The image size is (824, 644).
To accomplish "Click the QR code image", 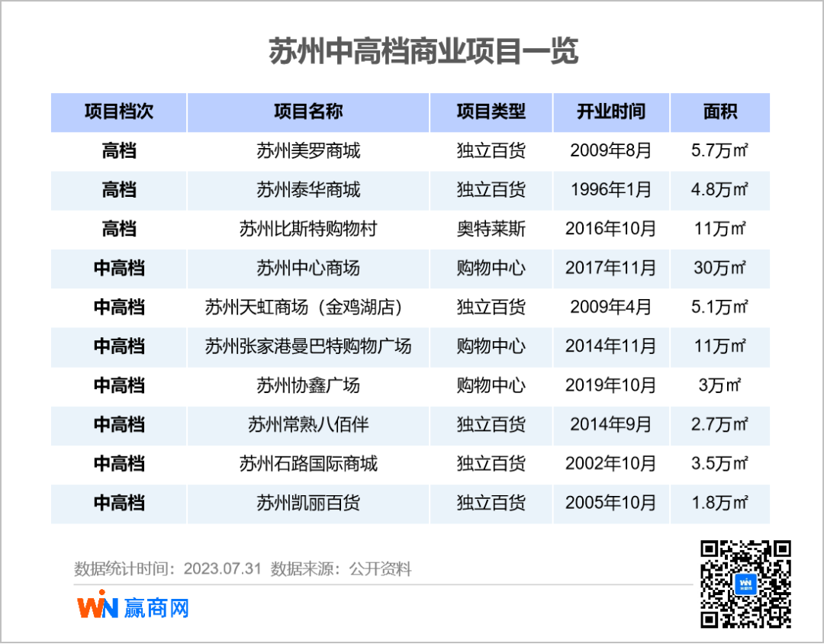I will click(745, 584).
